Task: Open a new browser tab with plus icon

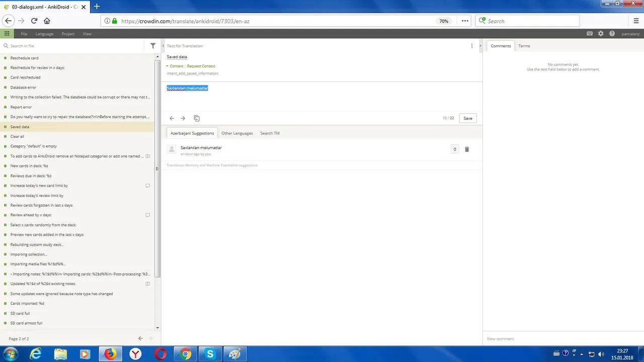Action: pyautogui.click(x=97, y=7)
